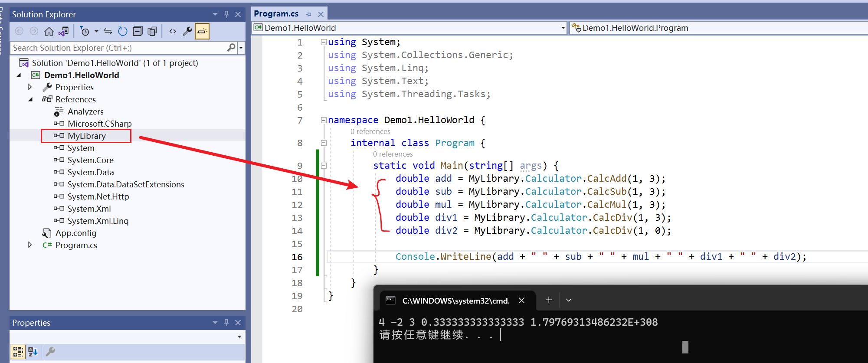Collapse the Program class block
868x363 pixels.
click(324, 143)
